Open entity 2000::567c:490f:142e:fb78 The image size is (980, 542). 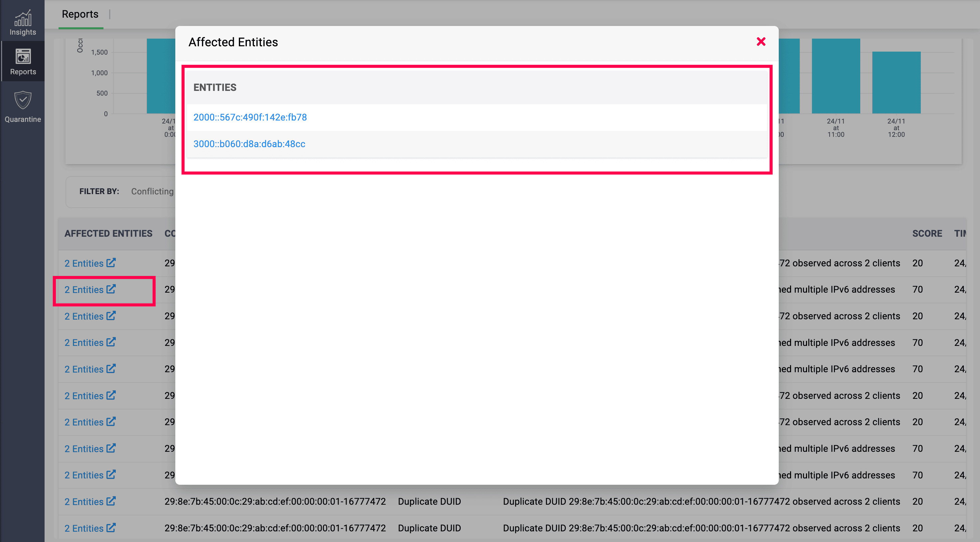click(x=250, y=117)
